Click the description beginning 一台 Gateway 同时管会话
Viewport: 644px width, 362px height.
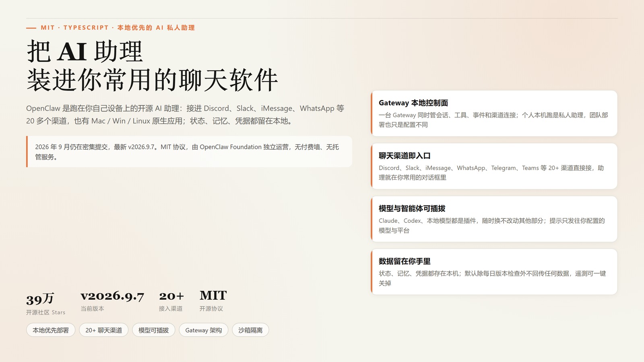click(x=493, y=120)
